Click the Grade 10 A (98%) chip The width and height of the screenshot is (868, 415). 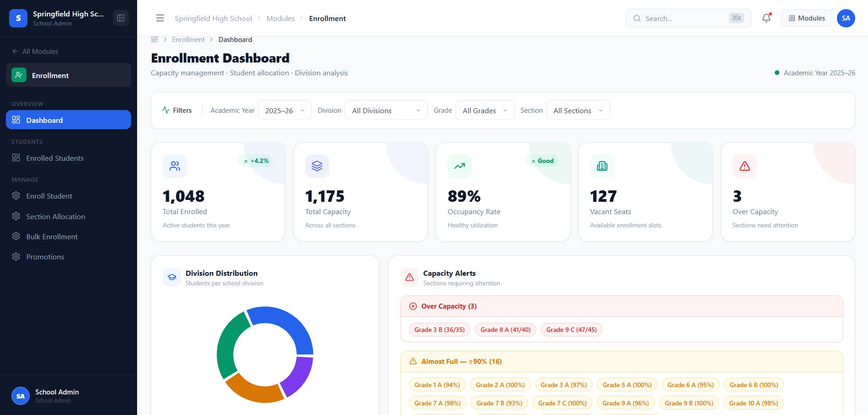pos(754,403)
